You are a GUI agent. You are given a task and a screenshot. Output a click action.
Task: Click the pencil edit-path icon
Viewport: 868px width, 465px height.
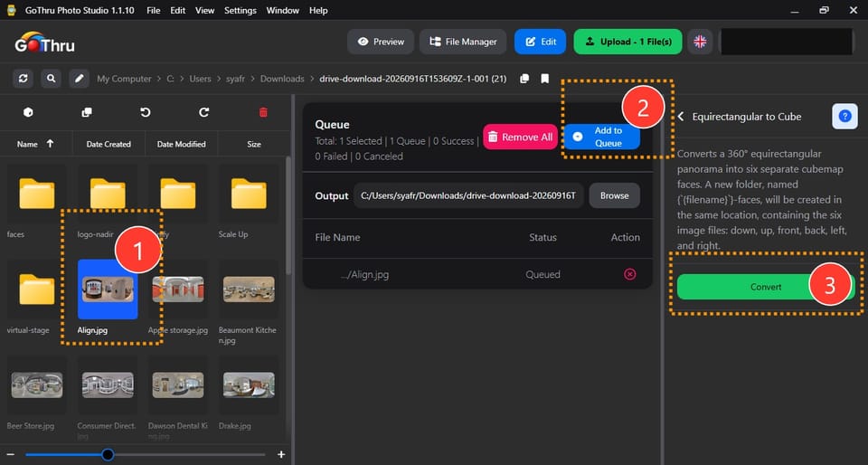(x=80, y=79)
